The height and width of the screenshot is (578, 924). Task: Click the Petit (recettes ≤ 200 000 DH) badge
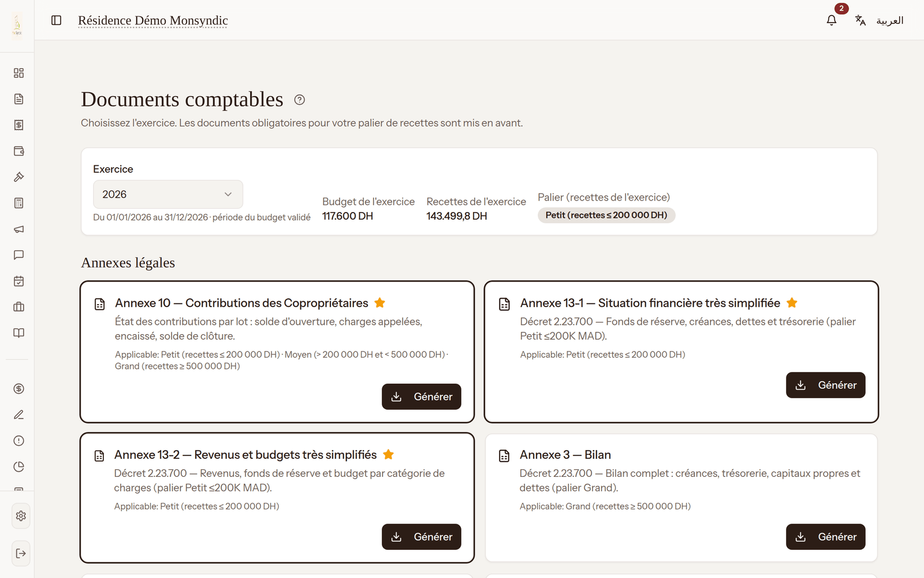606,215
